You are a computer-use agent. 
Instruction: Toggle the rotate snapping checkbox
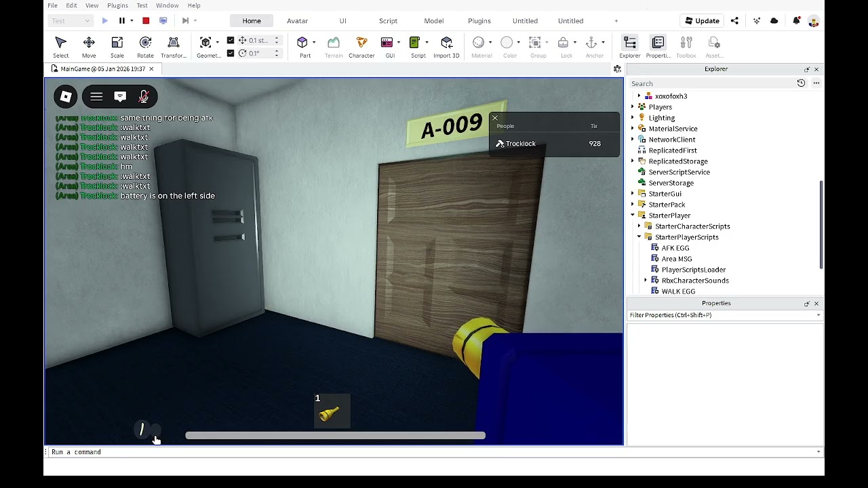pyautogui.click(x=231, y=54)
